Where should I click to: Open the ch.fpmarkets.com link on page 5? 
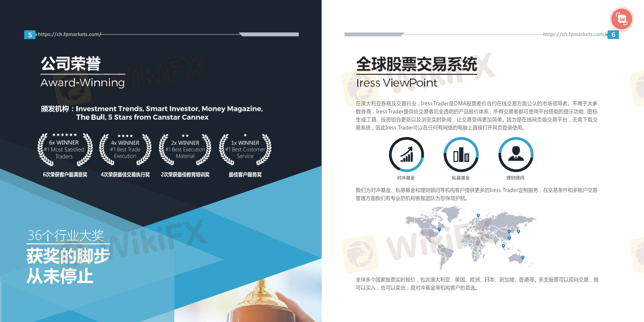coord(69,34)
